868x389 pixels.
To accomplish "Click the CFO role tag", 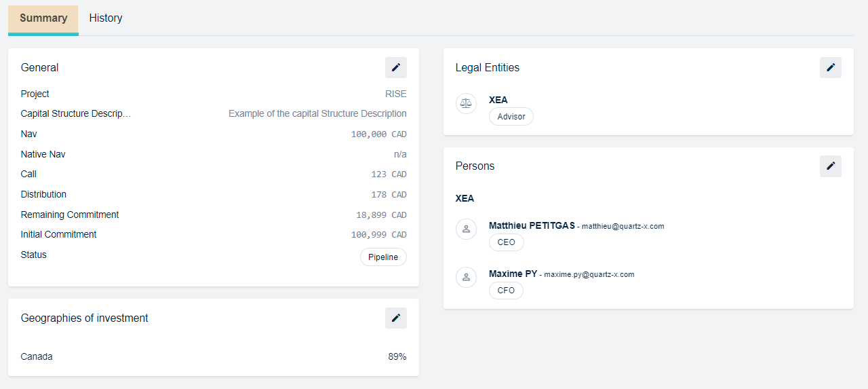I will (x=506, y=291).
